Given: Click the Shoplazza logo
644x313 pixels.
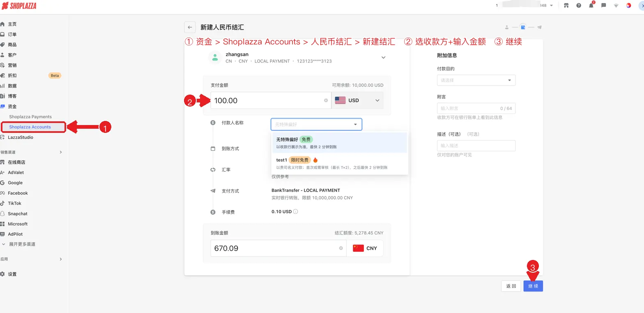Looking at the screenshot, I should [x=19, y=6].
